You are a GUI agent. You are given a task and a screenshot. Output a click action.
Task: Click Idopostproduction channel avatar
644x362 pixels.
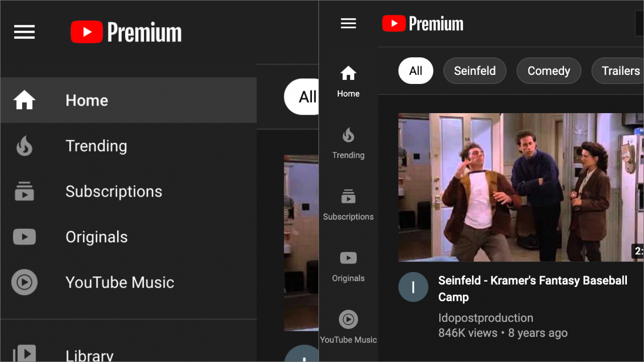tap(413, 287)
